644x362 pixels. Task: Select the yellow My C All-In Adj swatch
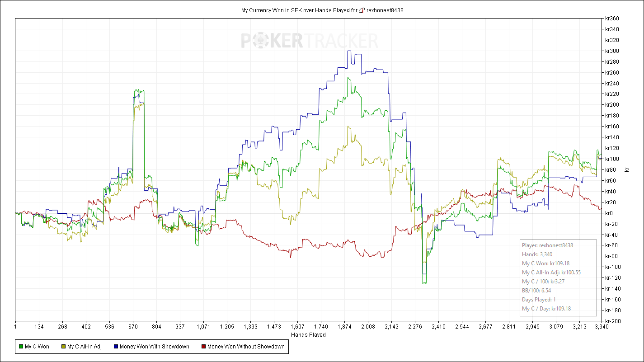coord(63,347)
